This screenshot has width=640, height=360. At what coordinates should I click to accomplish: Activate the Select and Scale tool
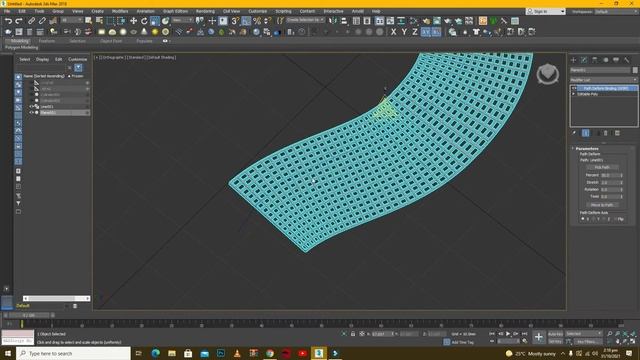pos(155,21)
